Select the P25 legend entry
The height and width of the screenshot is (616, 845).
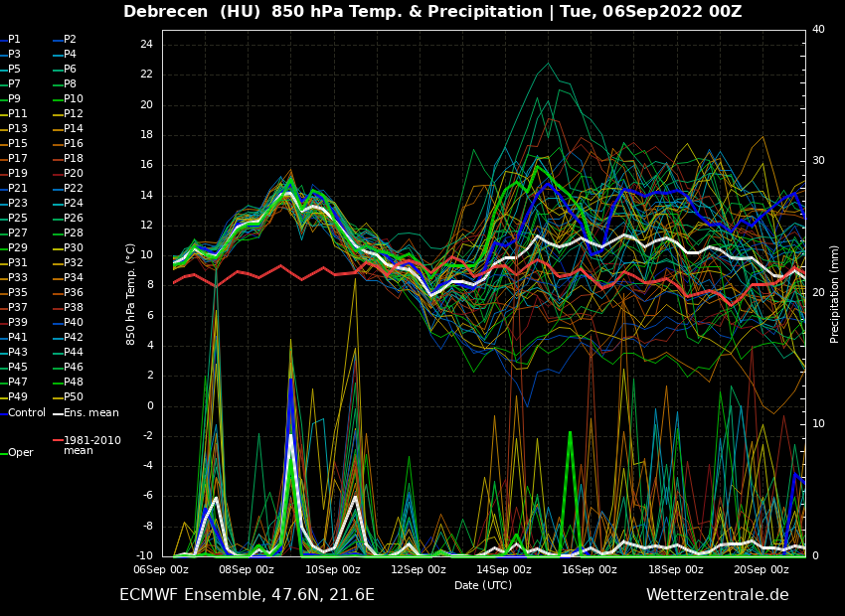point(18,219)
